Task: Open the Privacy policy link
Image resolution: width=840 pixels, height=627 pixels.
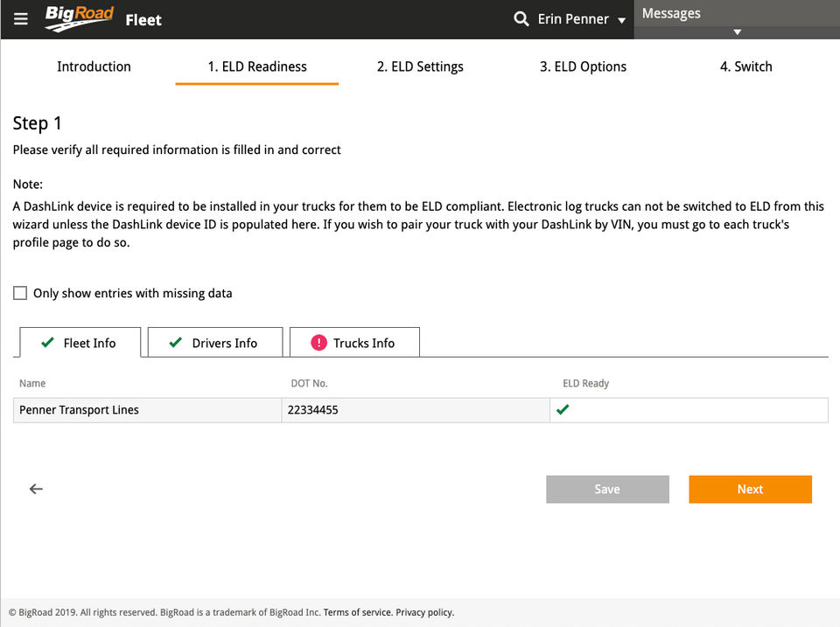Action: (424, 612)
